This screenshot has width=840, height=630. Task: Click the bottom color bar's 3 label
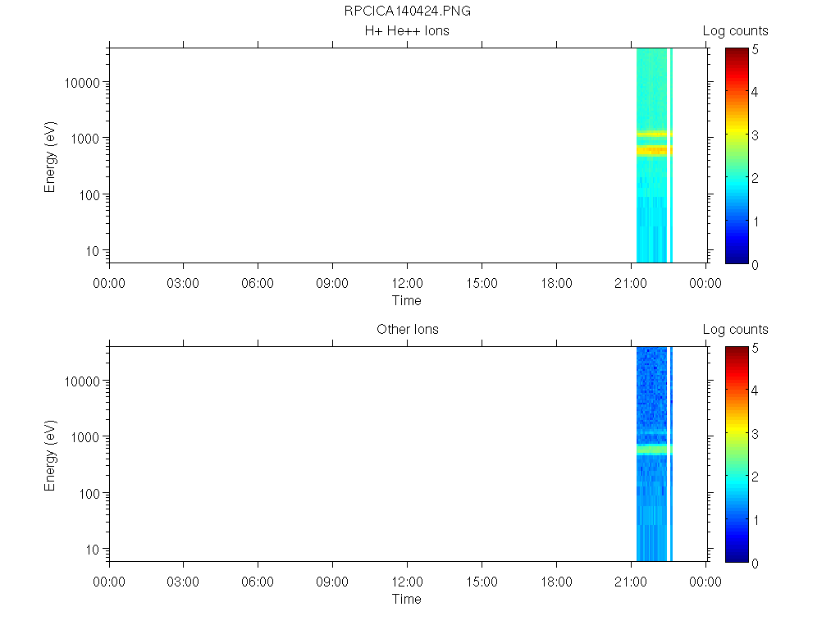755,434
